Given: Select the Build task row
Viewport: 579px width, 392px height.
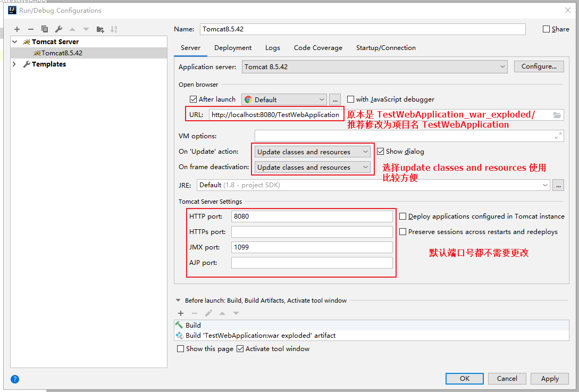Looking at the screenshot, I should coord(372,325).
